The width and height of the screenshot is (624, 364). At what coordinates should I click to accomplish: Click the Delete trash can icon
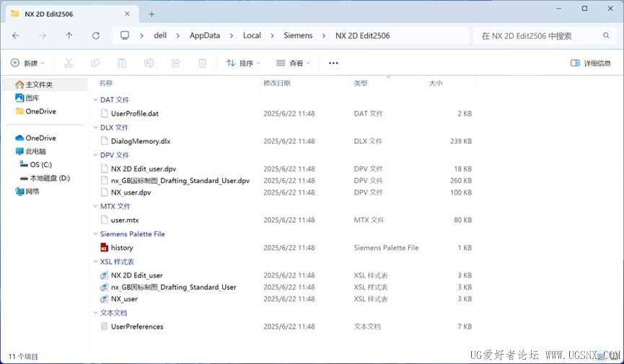coord(203,63)
